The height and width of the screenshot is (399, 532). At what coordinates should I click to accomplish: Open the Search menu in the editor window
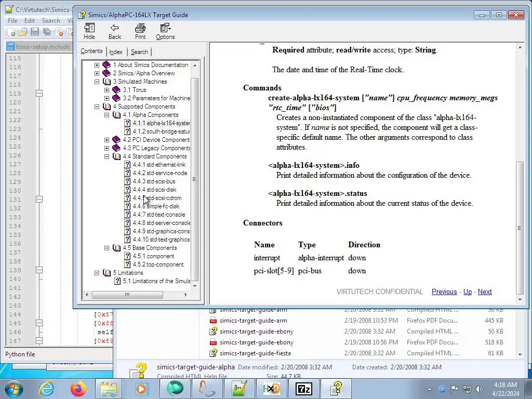(x=51, y=21)
